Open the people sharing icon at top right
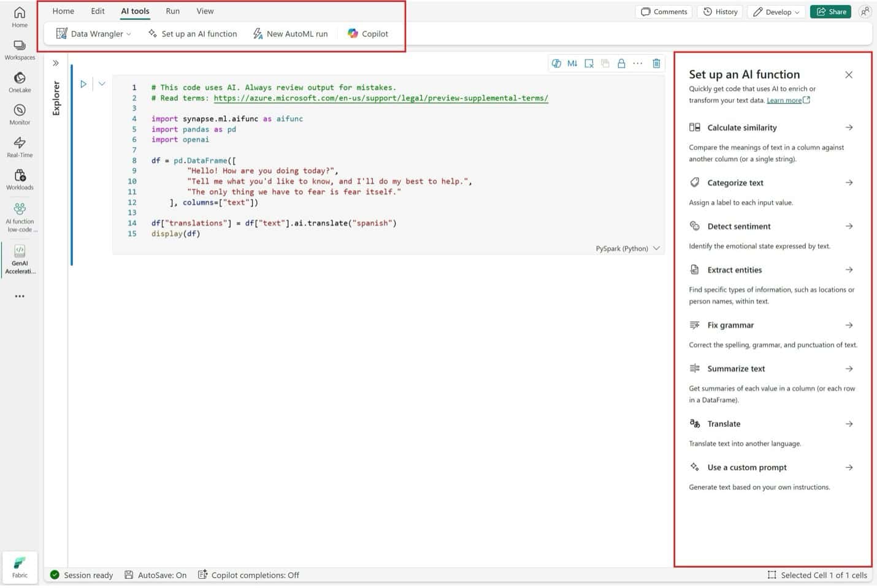 [x=865, y=12]
